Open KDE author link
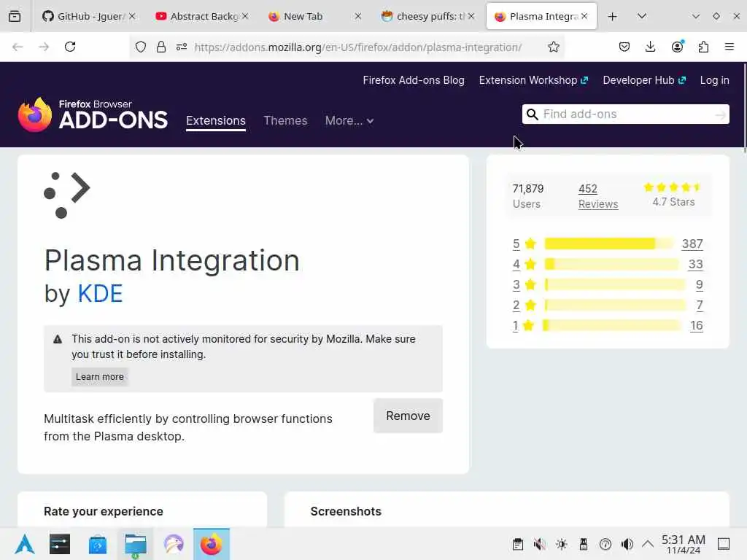 [x=100, y=293]
